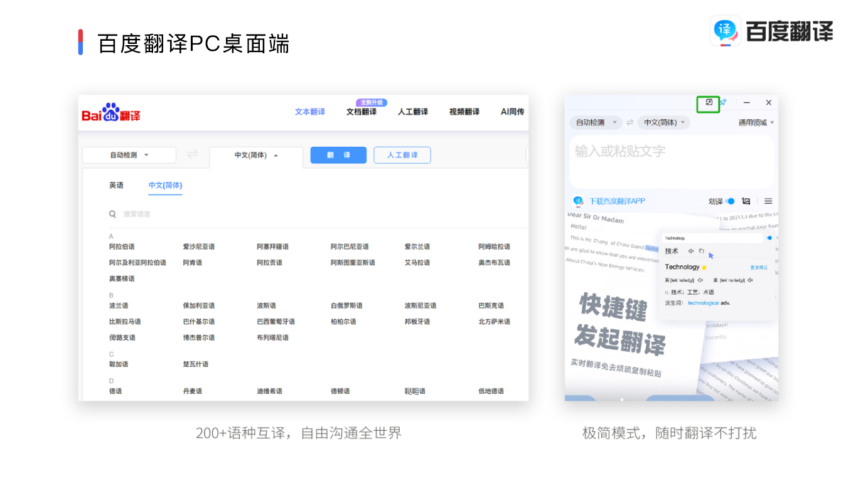Choose 巴西葡萄牙语 language

276,322
